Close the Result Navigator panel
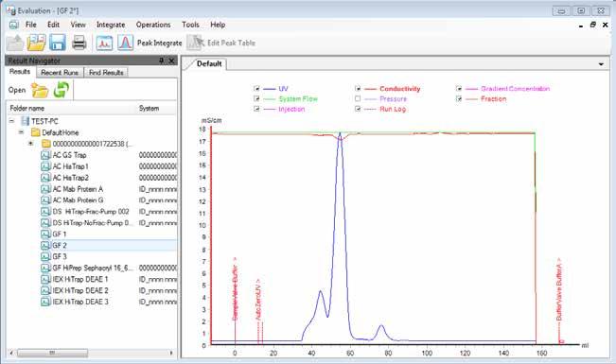This screenshot has height=364, width=616. [x=171, y=61]
